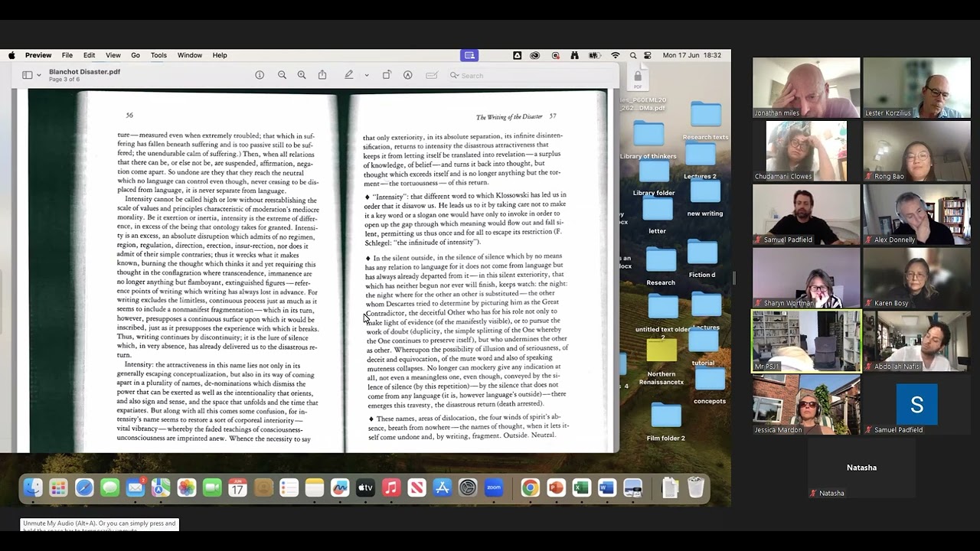Open the form-filling toolbar icon

pyautogui.click(x=432, y=75)
